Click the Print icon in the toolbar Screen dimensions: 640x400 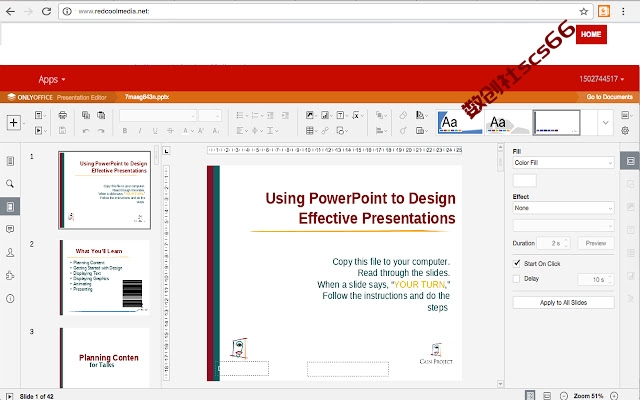pyautogui.click(x=62, y=116)
